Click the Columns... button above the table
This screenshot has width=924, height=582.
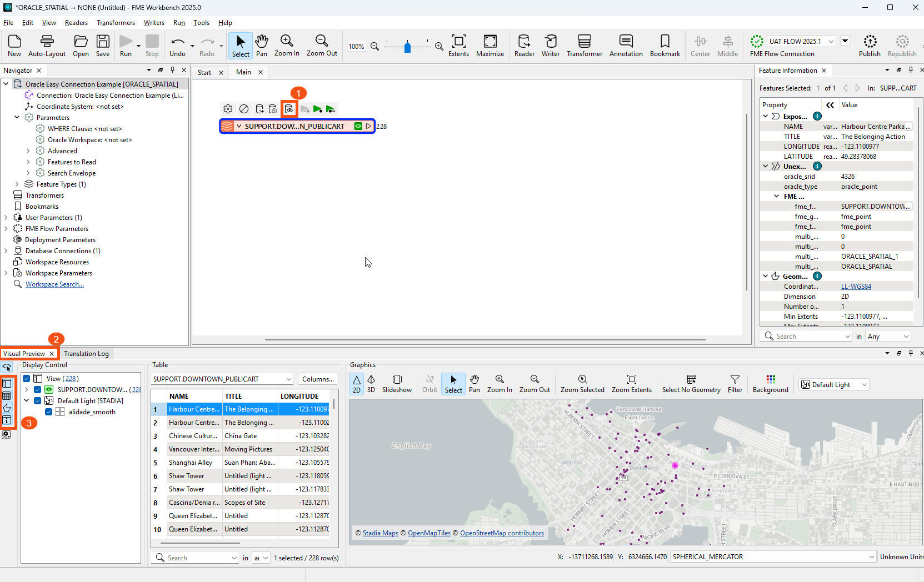click(317, 379)
